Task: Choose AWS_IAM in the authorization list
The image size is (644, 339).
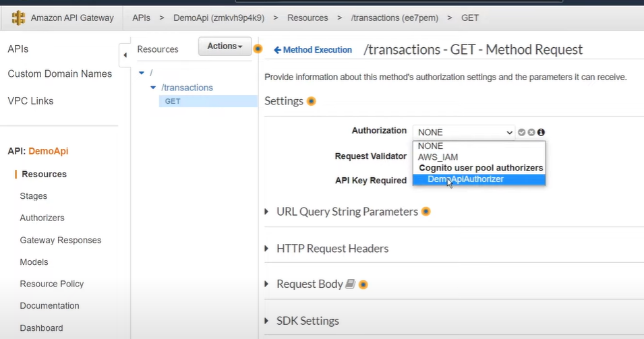Action: click(479, 157)
